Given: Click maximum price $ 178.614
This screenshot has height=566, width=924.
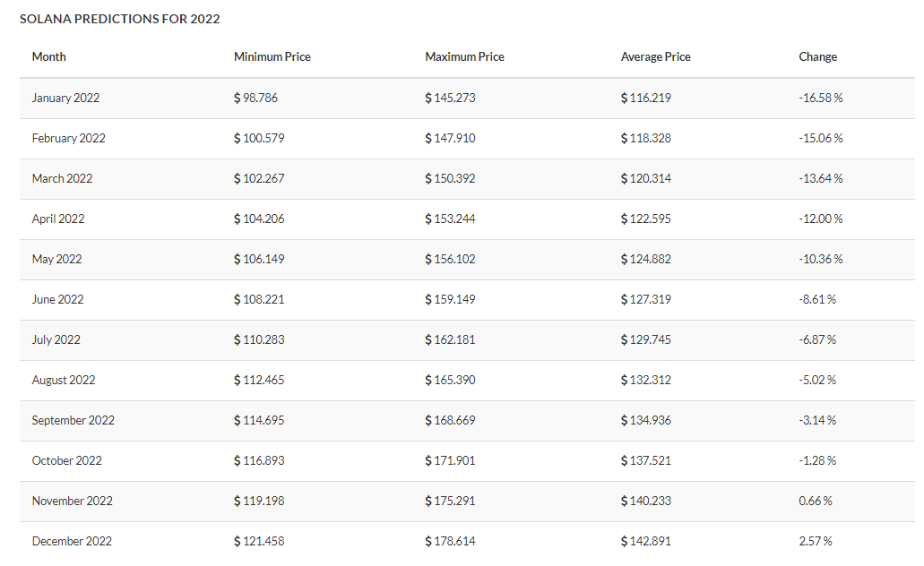Looking at the screenshot, I should [x=450, y=541].
